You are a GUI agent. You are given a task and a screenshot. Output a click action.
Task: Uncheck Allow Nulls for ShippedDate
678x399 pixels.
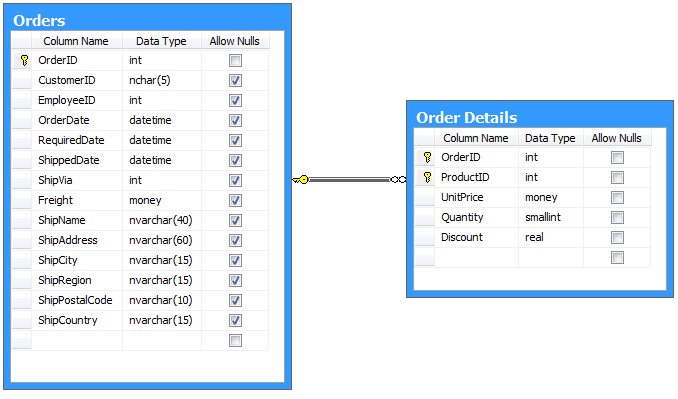click(x=235, y=160)
